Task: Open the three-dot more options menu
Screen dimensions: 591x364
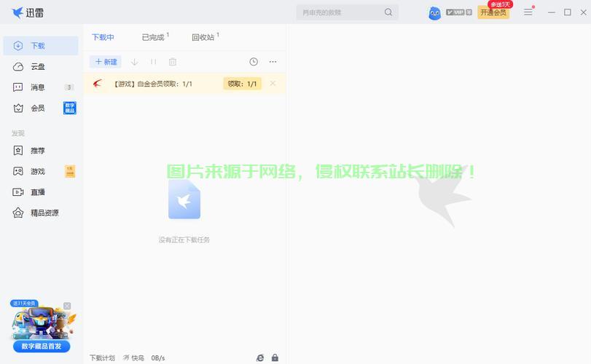Action: (x=273, y=62)
